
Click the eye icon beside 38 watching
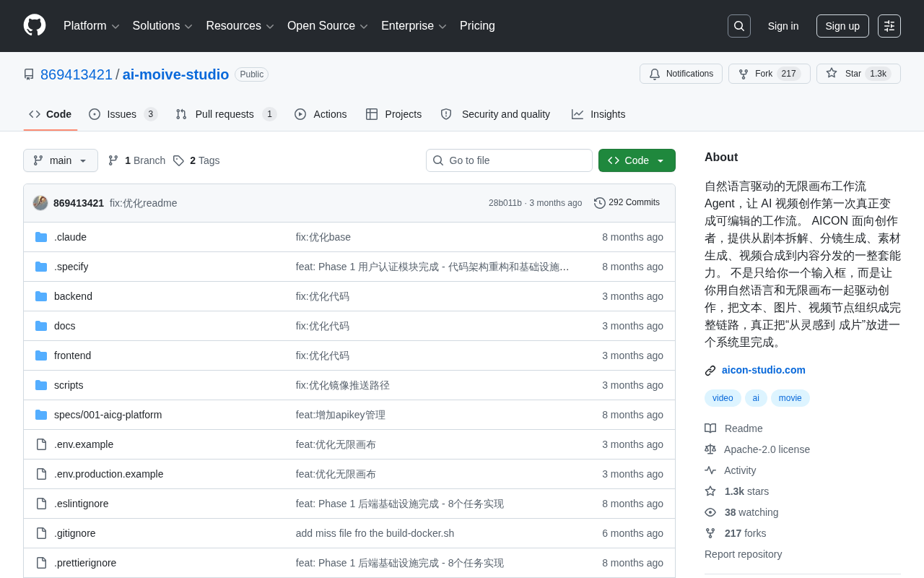click(x=710, y=512)
